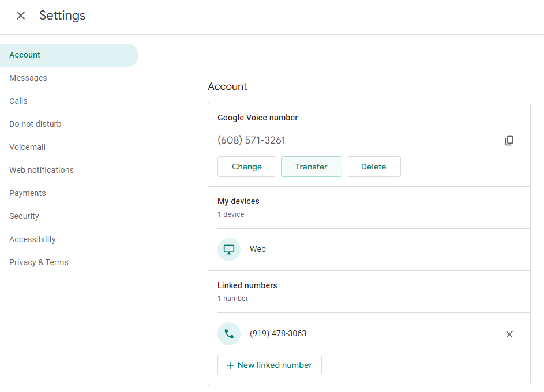Close the Settings page with the X icon
This screenshot has width=544, height=392.
click(x=21, y=16)
